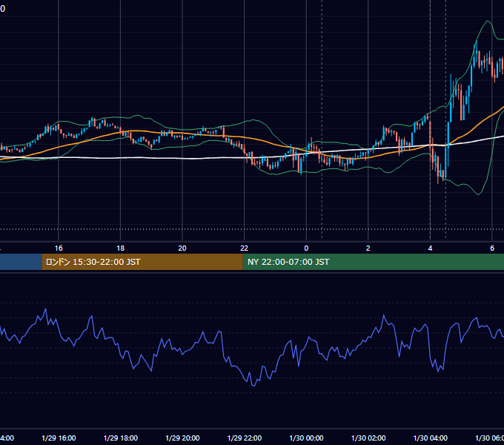Click the 1/30 04:00 date label

pos(430,438)
